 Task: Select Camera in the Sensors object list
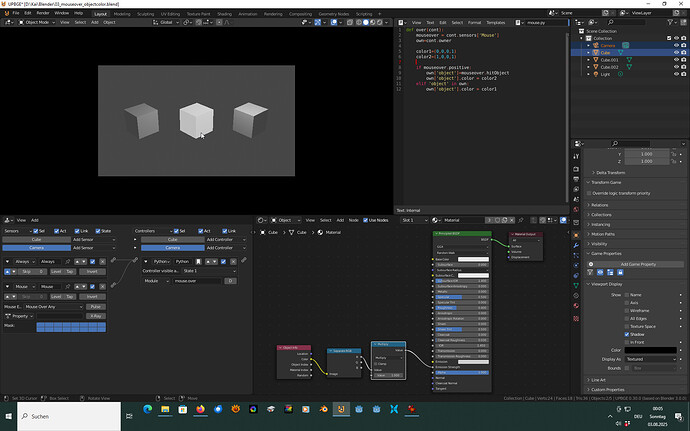pyautogui.click(x=37, y=248)
